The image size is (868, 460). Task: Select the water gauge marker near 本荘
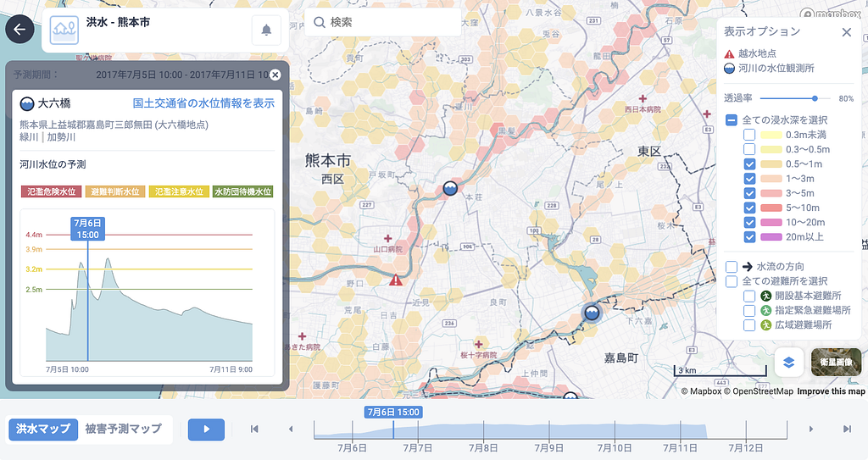(x=450, y=188)
